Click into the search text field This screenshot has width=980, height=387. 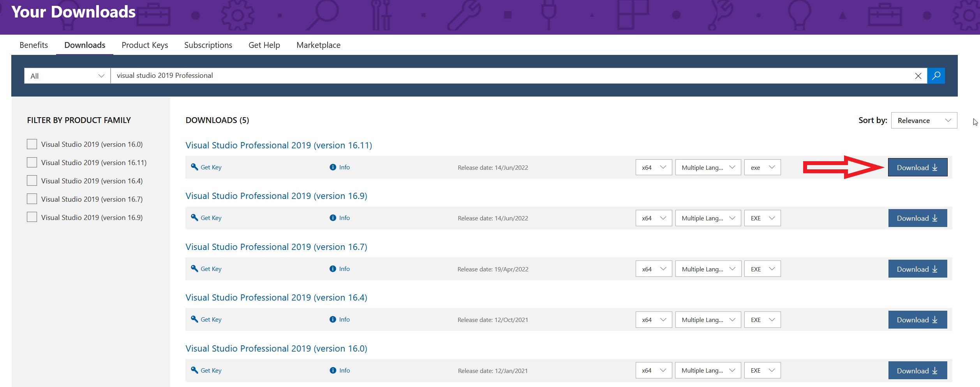(x=506, y=76)
